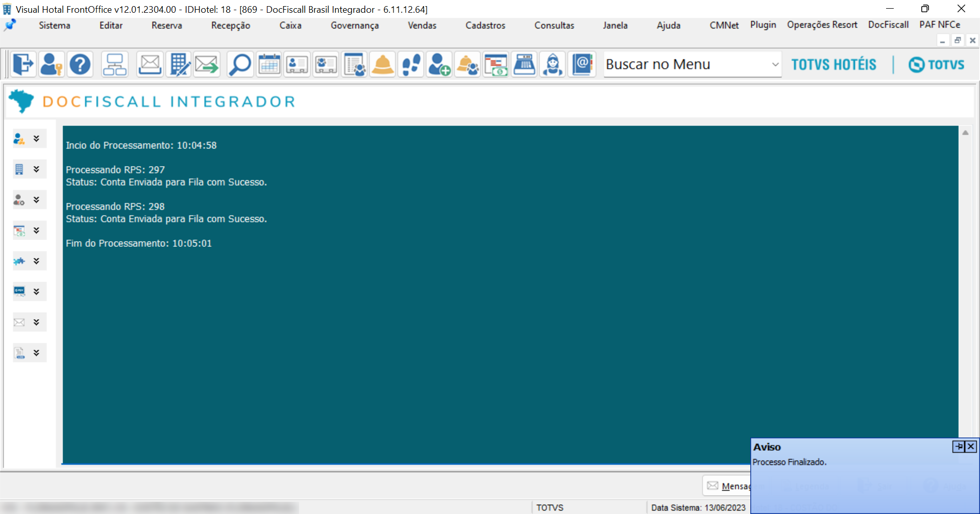Click the rocket icon left of Sistema

[x=10, y=25]
